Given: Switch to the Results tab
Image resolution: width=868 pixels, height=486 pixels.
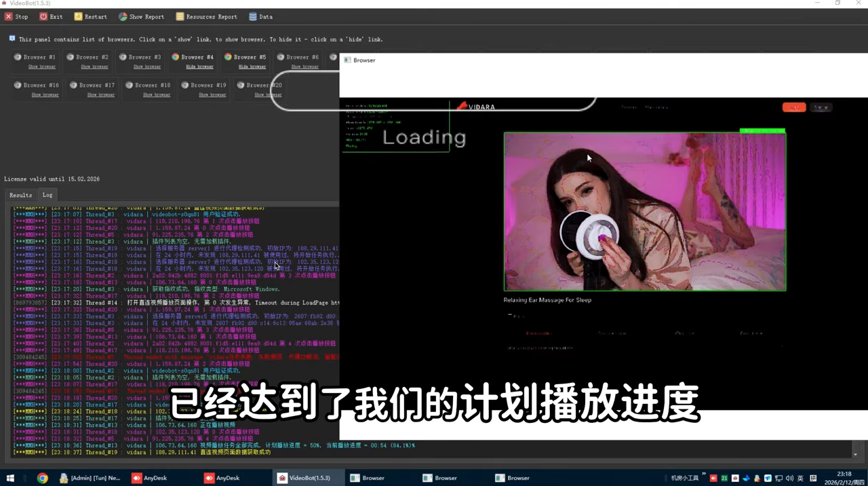Looking at the screenshot, I should [x=20, y=195].
